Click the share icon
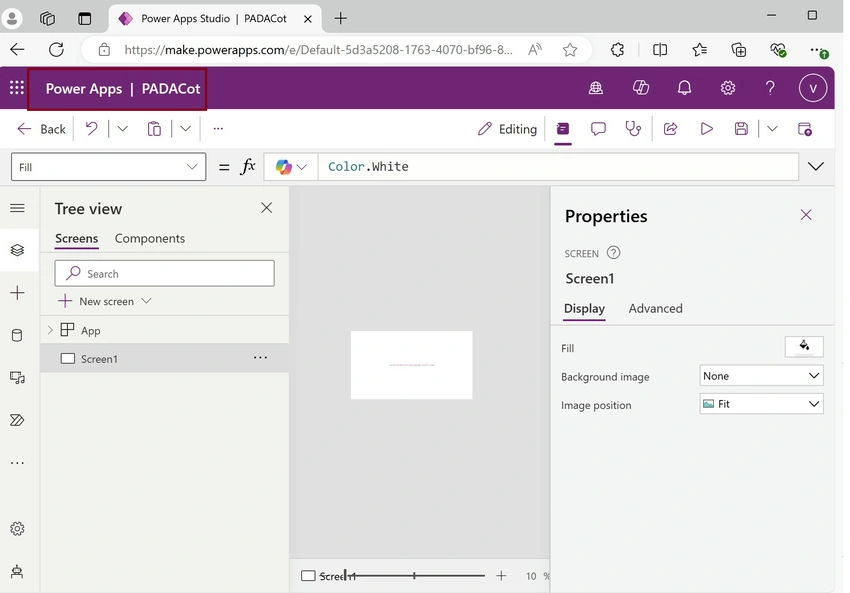 pyautogui.click(x=671, y=129)
